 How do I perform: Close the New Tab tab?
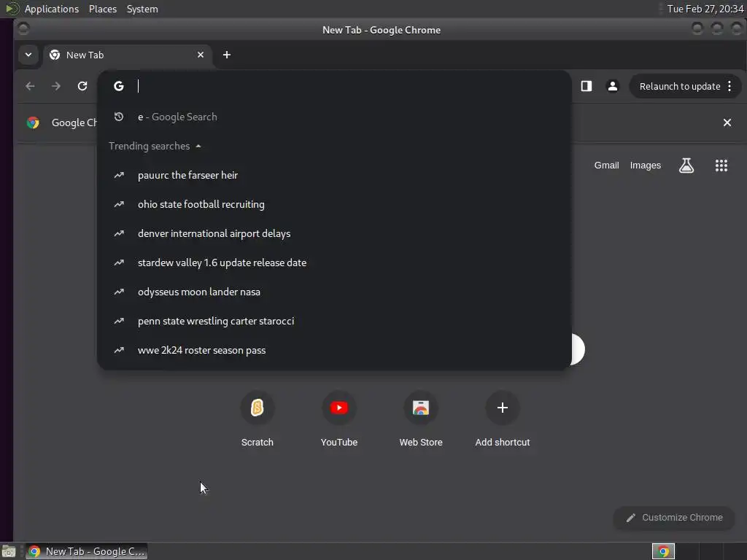coord(201,55)
